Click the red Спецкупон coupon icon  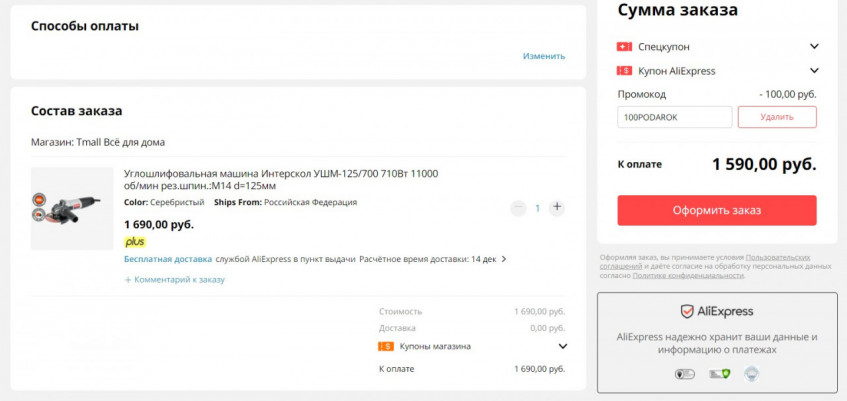(625, 47)
